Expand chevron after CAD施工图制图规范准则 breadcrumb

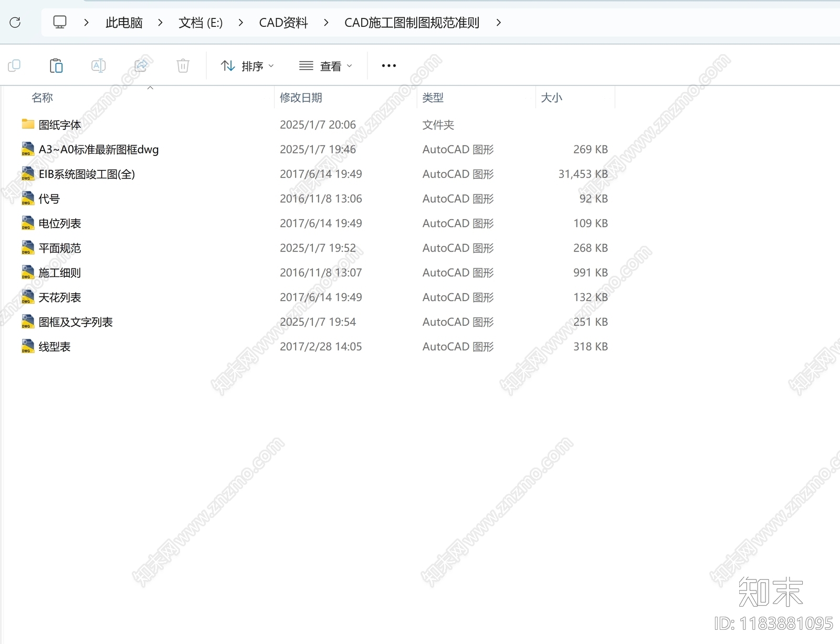(498, 23)
